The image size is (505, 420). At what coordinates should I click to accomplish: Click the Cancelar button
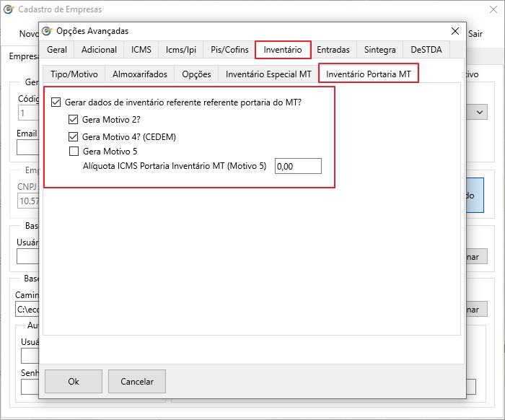137,381
